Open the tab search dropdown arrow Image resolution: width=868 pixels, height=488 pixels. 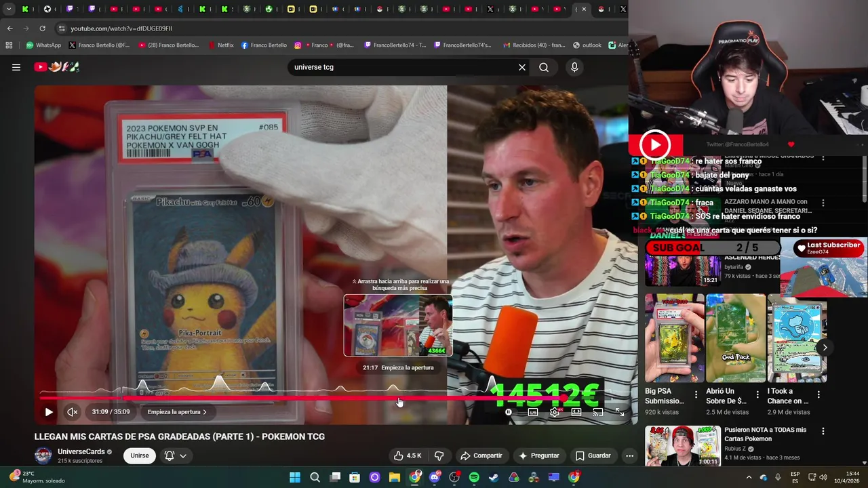tap(9, 9)
